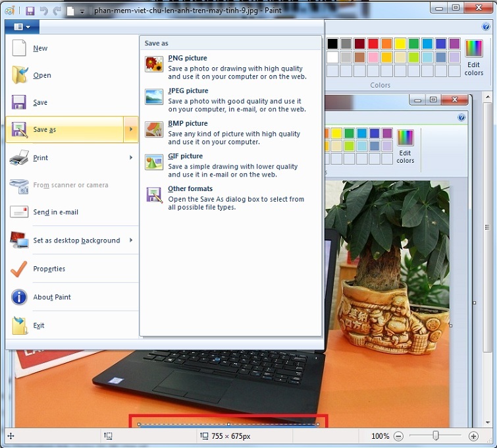Click the GIF picture icon

pyautogui.click(x=154, y=162)
